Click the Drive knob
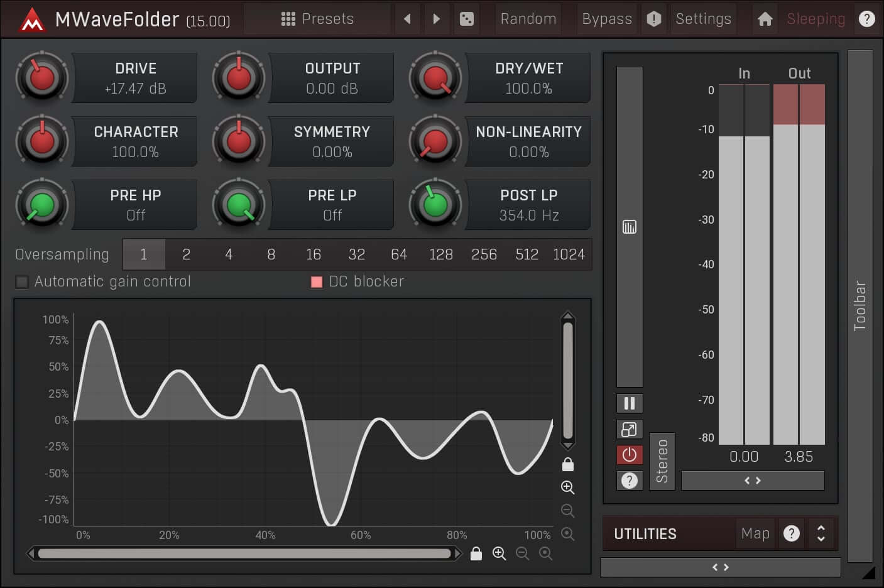The image size is (884, 588). click(42, 78)
